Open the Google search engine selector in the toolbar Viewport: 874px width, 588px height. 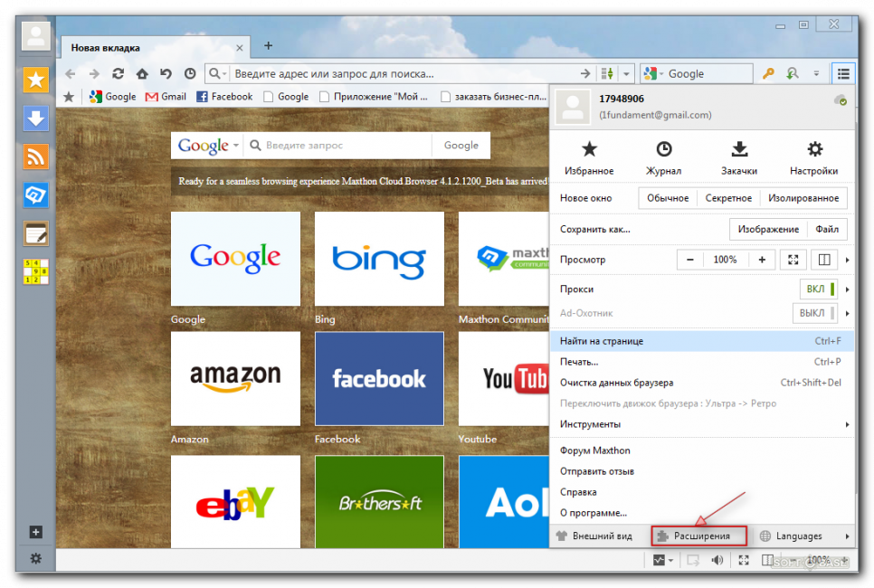click(x=654, y=73)
